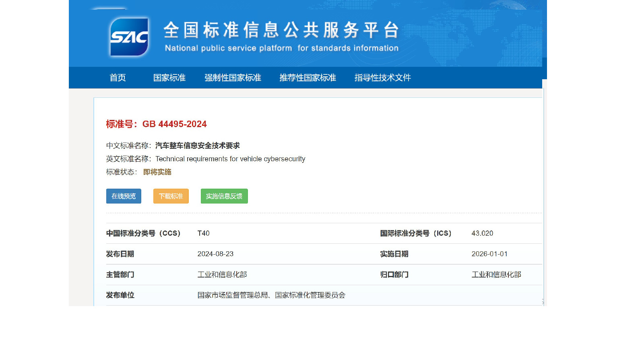Screen dimensions: 644x362
Task: Click the 在线预览 button
Action: point(124,196)
